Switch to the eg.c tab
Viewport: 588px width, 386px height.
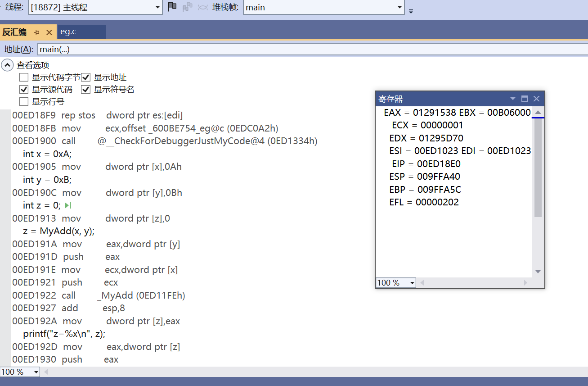click(x=81, y=32)
